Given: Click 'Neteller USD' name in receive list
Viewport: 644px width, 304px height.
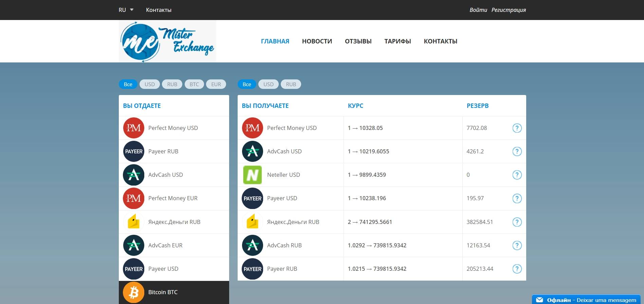Looking at the screenshot, I should pyautogui.click(x=283, y=175).
